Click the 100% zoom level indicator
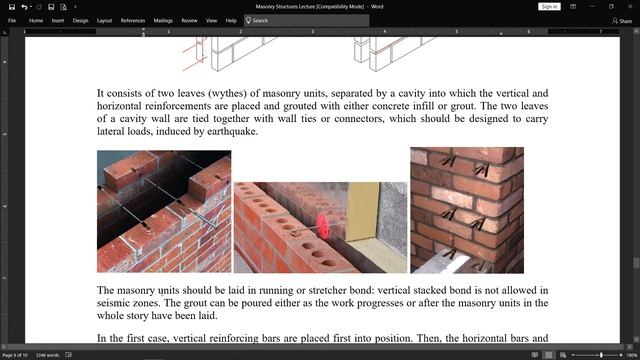 click(631, 355)
